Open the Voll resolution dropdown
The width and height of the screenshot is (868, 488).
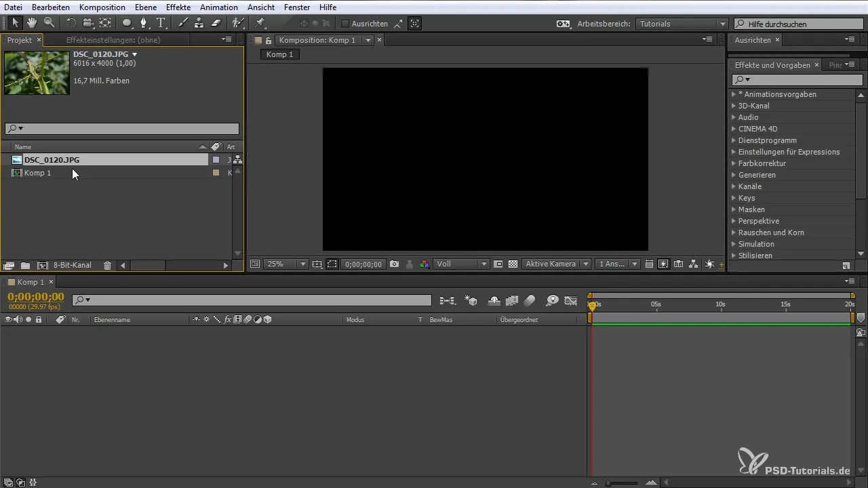click(x=462, y=264)
